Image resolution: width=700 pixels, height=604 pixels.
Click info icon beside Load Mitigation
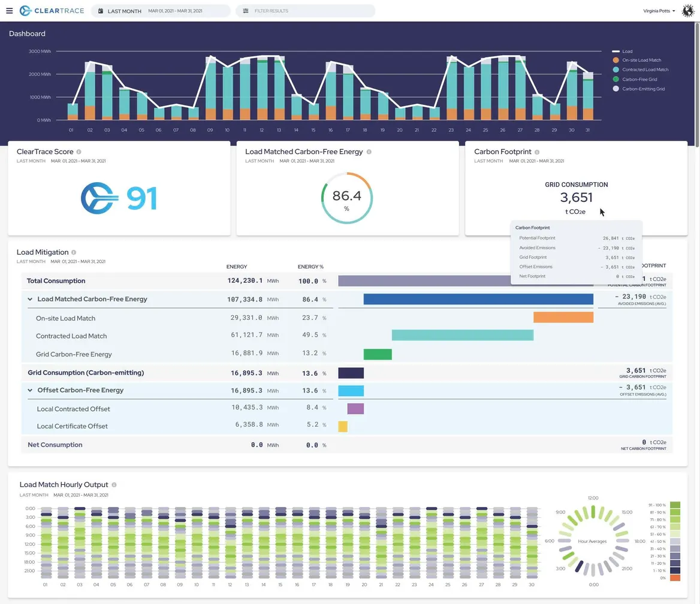pos(74,252)
